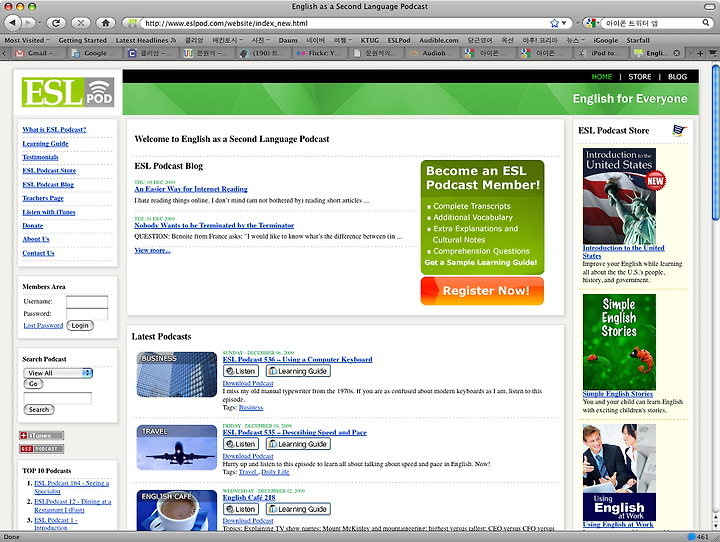Screen dimensions: 720x542
Task: Click the Password input field
Action: (87, 314)
